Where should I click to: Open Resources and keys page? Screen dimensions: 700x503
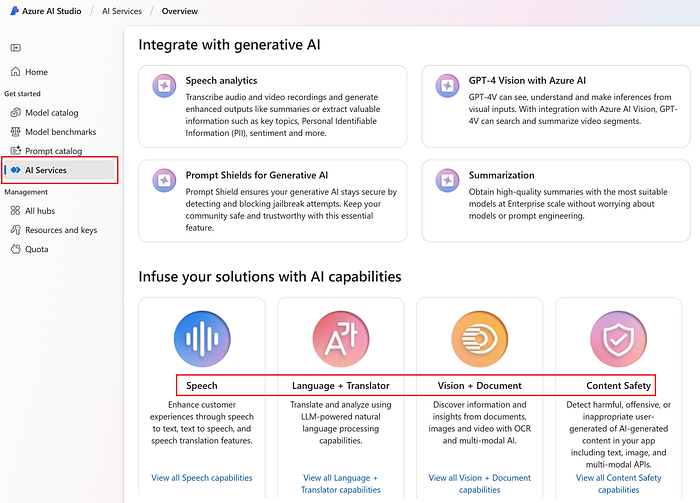pyautogui.click(x=60, y=230)
